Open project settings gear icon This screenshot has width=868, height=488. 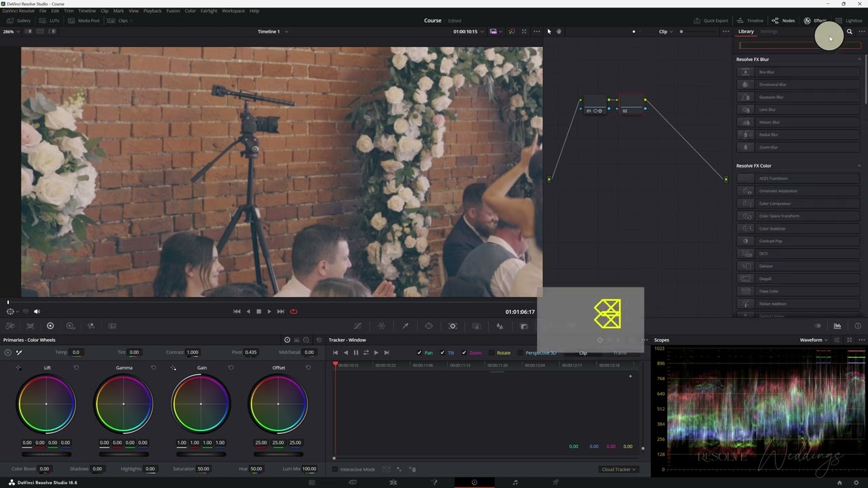(856, 483)
